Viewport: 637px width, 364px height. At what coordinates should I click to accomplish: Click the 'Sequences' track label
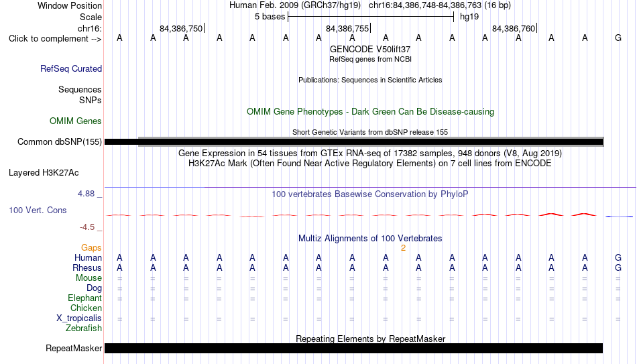[x=80, y=89]
